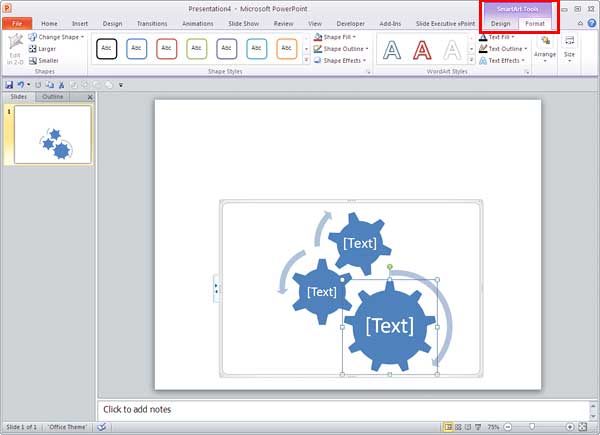600x435 pixels.
Task: Open the File tab
Action: [17, 23]
